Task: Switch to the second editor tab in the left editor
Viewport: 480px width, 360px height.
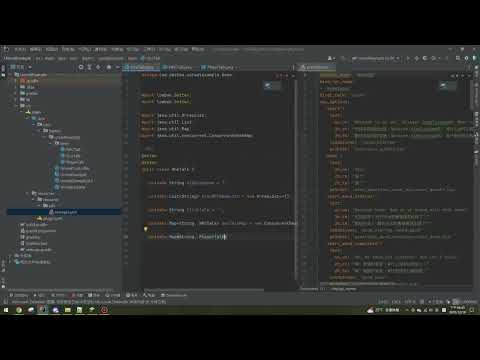Action: coord(177,67)
